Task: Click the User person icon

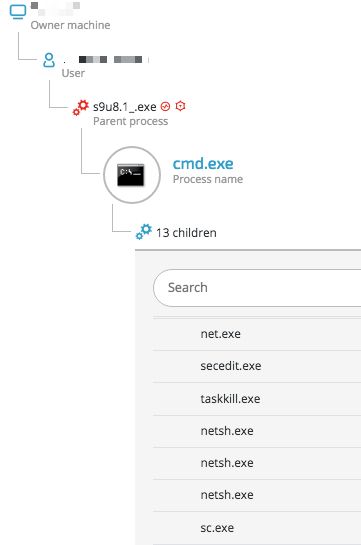Action: point(49,60)
